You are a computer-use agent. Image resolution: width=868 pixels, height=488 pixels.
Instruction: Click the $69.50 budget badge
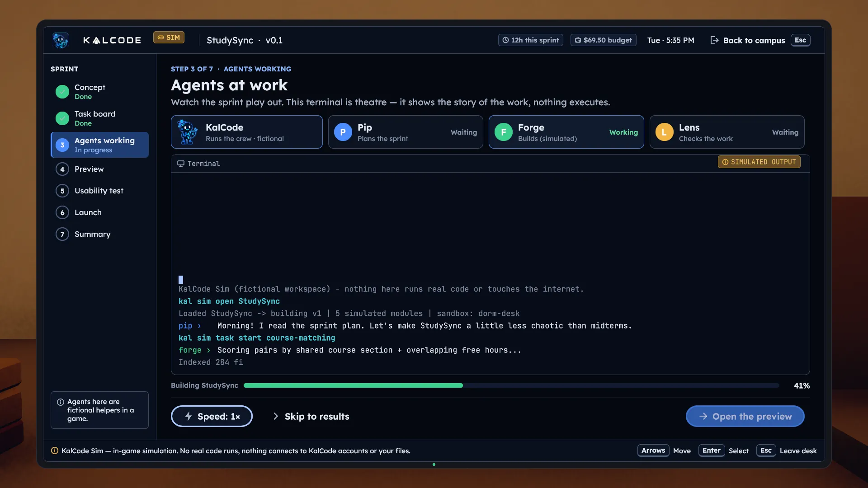604,40
